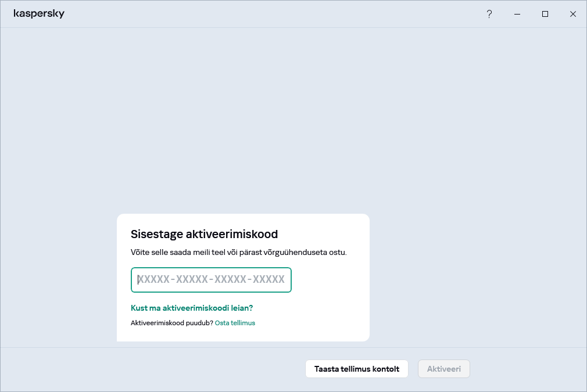Open 'Kust ma aktiveerimiskoodi leian?' link

pos(192,308)
